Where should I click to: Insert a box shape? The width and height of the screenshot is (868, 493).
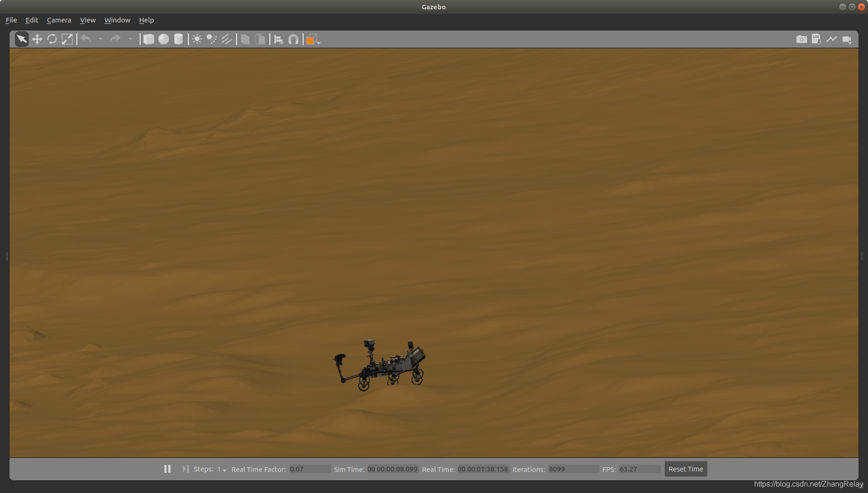(148, 39)
